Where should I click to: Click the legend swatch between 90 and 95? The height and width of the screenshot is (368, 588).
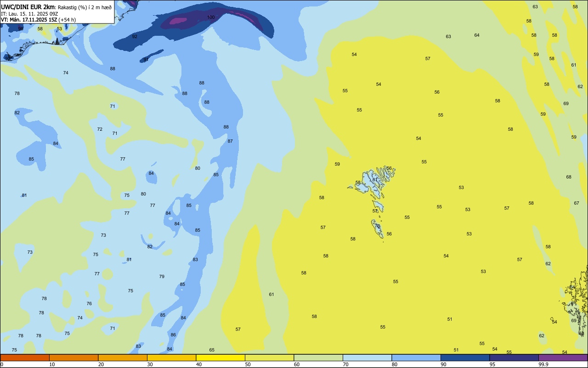[465, 357]
